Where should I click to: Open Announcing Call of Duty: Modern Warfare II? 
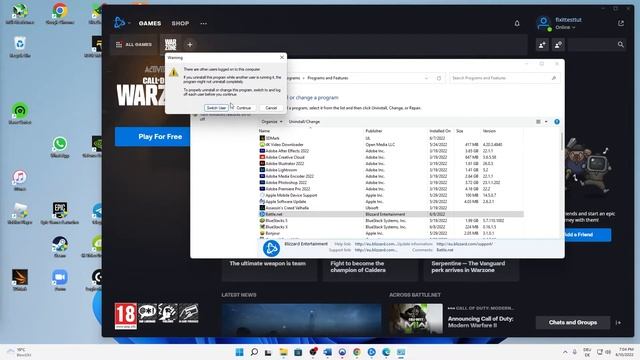tap(480, 322)
